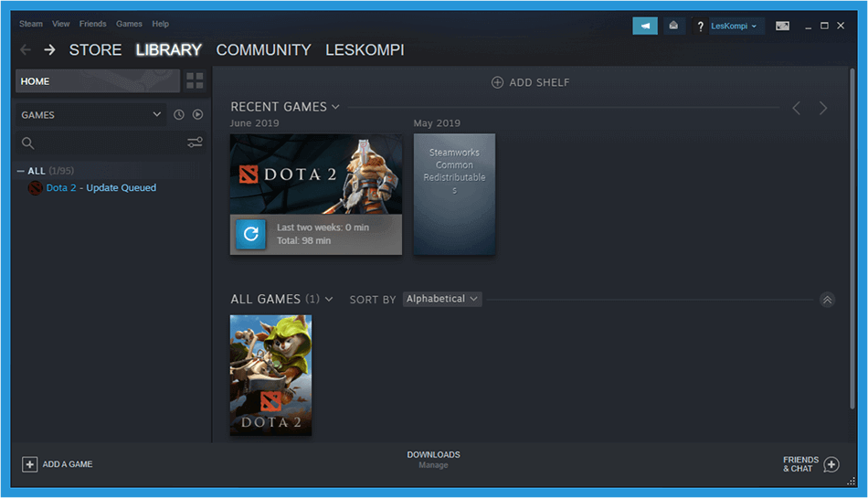Image resolution: width=868 pixels, height=498 pixels.
Task: Open the inbox envelope icon
Action: (673, 26)
